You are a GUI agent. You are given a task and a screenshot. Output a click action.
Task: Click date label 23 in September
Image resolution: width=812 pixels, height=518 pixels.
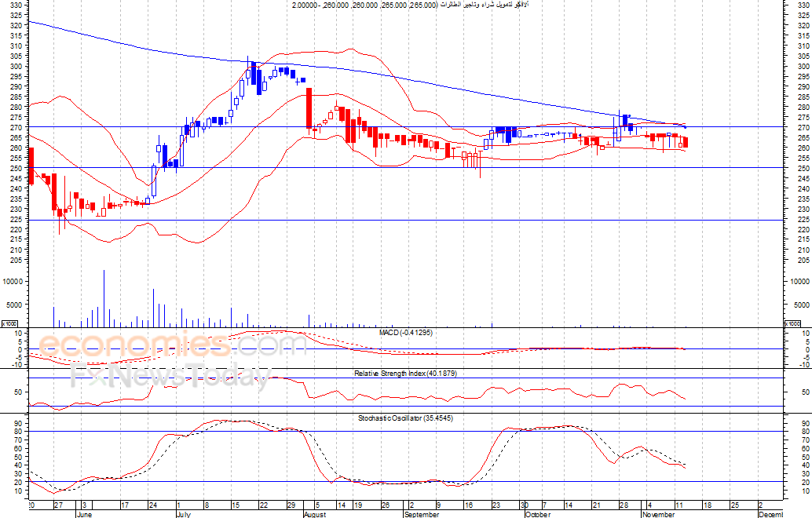coord(496,505)
